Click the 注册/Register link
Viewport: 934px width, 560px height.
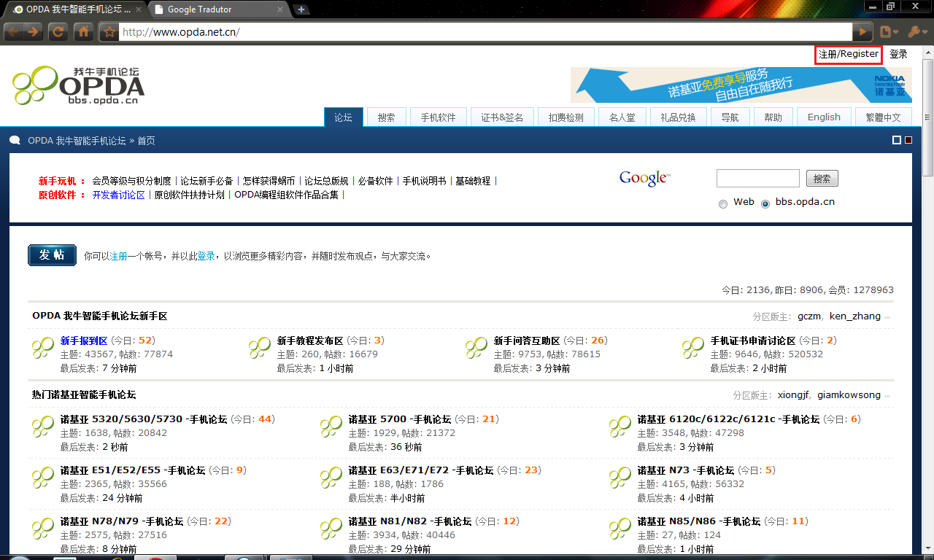tap(849, 54)
